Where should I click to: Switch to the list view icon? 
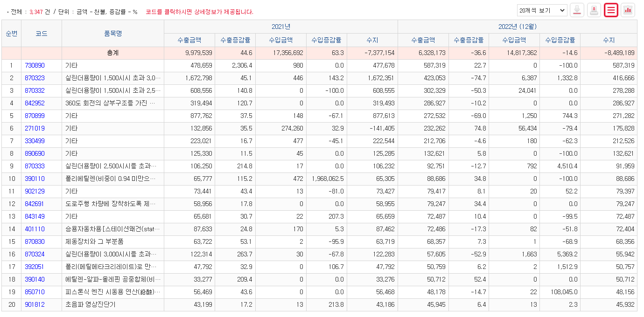coord(611,10)
